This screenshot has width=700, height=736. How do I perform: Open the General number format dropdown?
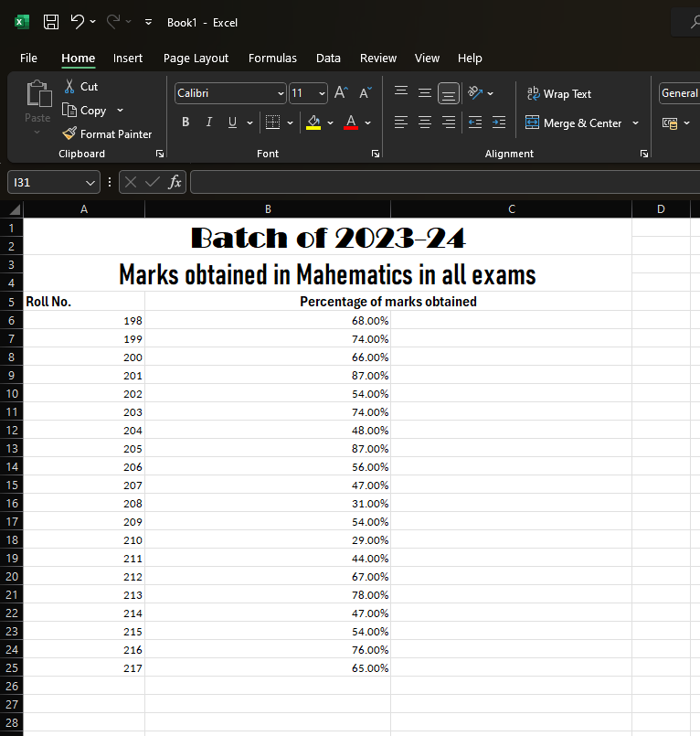click(x=679, y=93)
